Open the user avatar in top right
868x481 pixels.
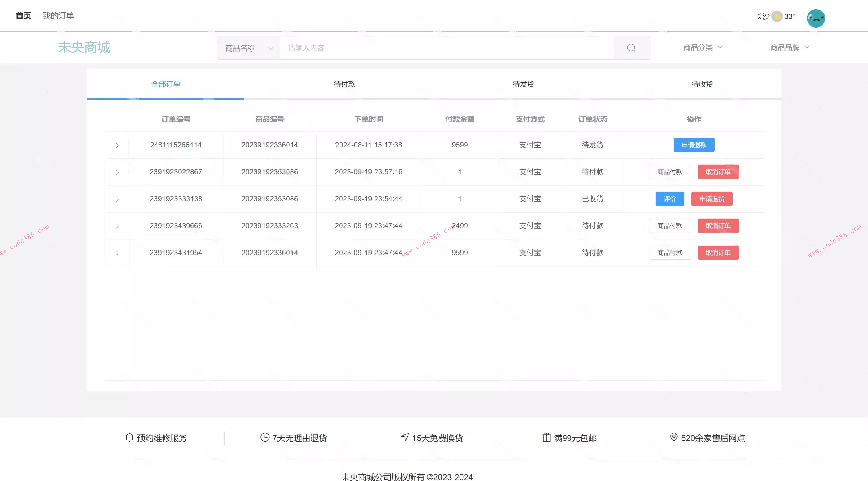coord(816,18)
